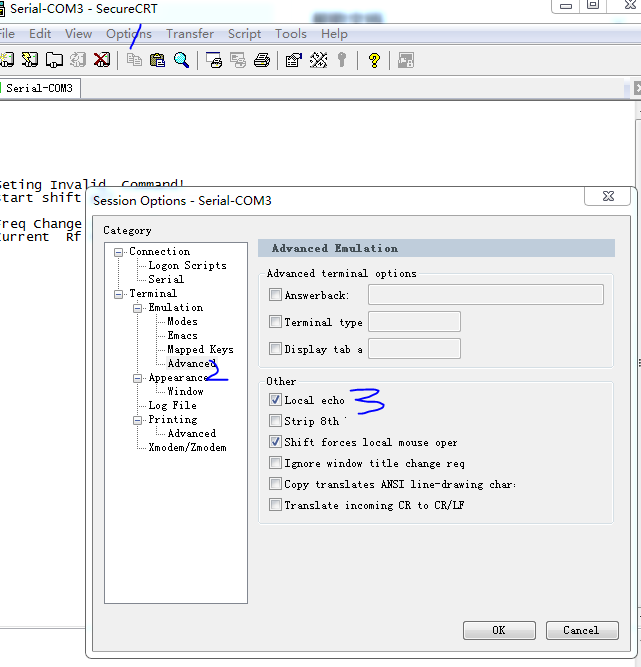
Task: Click the Display tab as text field
Action: click(414, 349)
